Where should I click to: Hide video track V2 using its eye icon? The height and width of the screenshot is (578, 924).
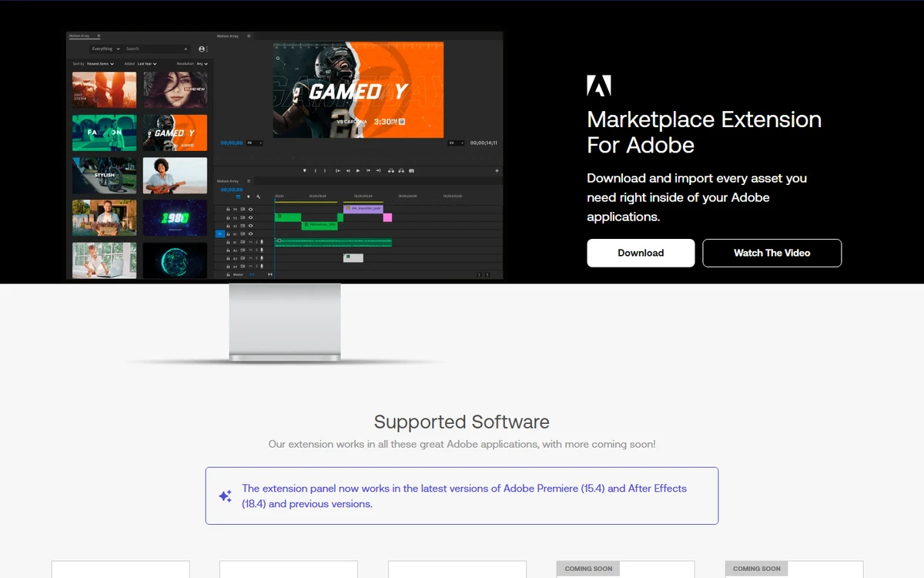(250, 226)
